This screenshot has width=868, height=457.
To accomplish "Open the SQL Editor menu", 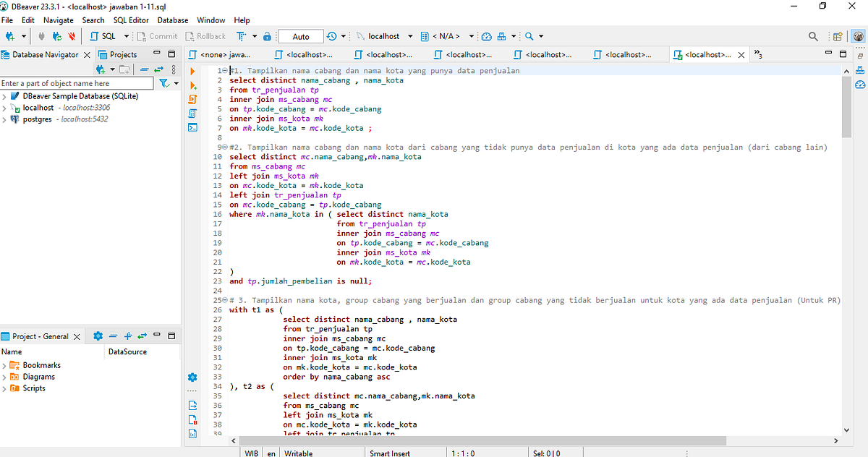I will 131,20.
